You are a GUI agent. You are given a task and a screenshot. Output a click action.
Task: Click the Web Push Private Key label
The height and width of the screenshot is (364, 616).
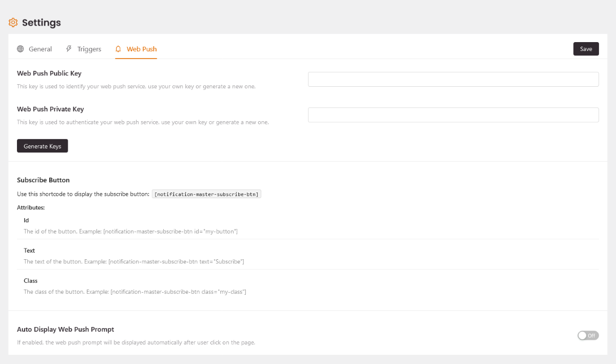pyautogui.click(x=50, y=109)
